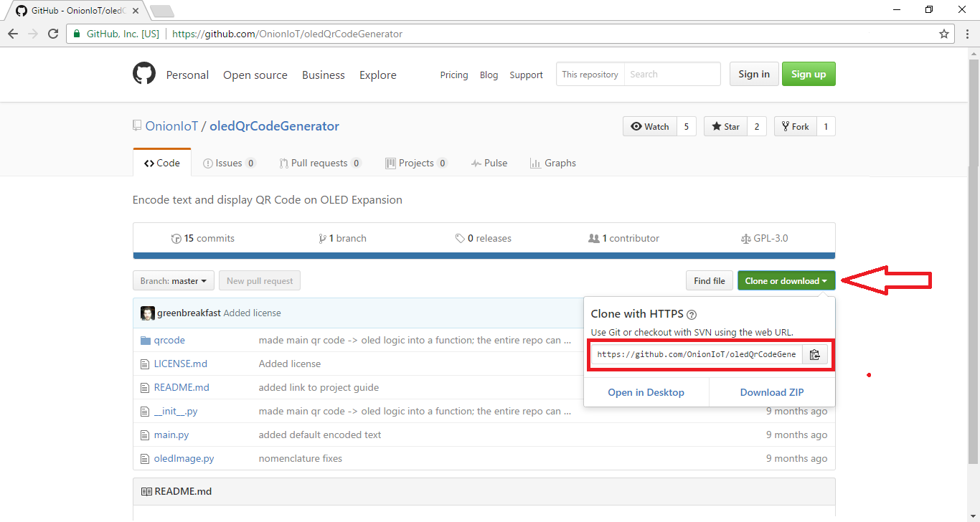Click Business in navigation
Viewport: 980px width, 522px height.
[x=324, y=75]
